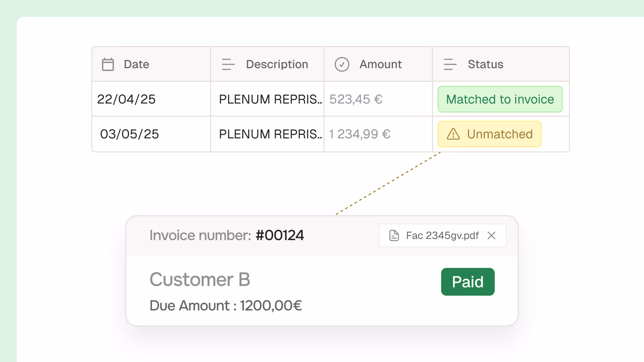Image resolution: width=644 pixels, height=362 pixels.
Task: Click the PDF document icon in file chip
Action: coord(394,236)
